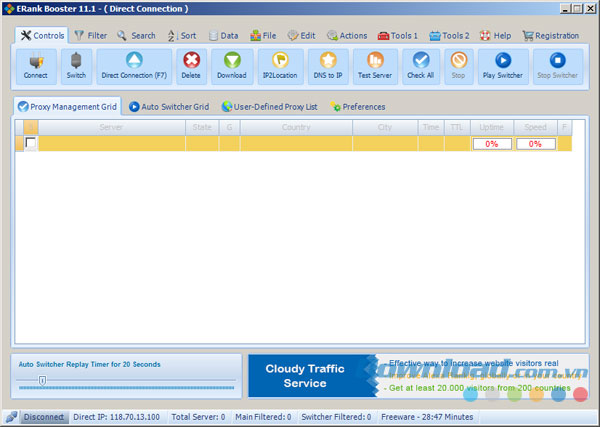Viewport: 600px width, 427px height.
Task: Switch to the Search tab
Action: (136, 36)
